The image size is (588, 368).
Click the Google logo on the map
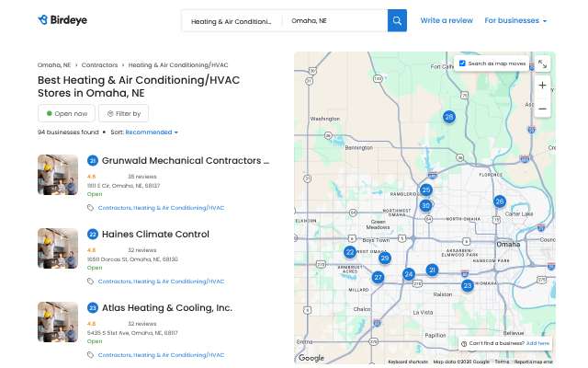[x=311, y=358]
